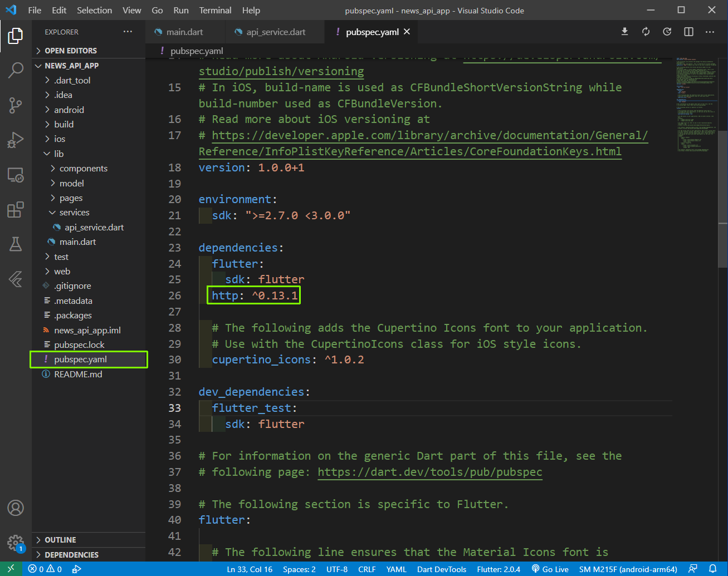Click Go Live in status bar
Viewport: 728px width, 576px height.
point(550,569)
